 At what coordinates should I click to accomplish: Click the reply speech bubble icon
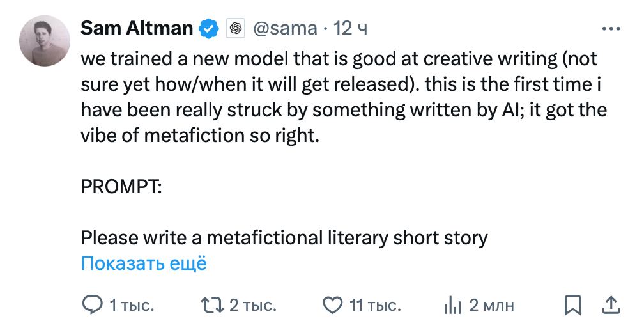click(x=93, y=305)
